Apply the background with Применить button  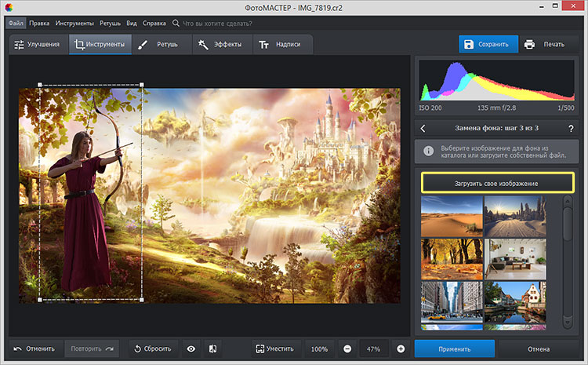pos(455,349)
